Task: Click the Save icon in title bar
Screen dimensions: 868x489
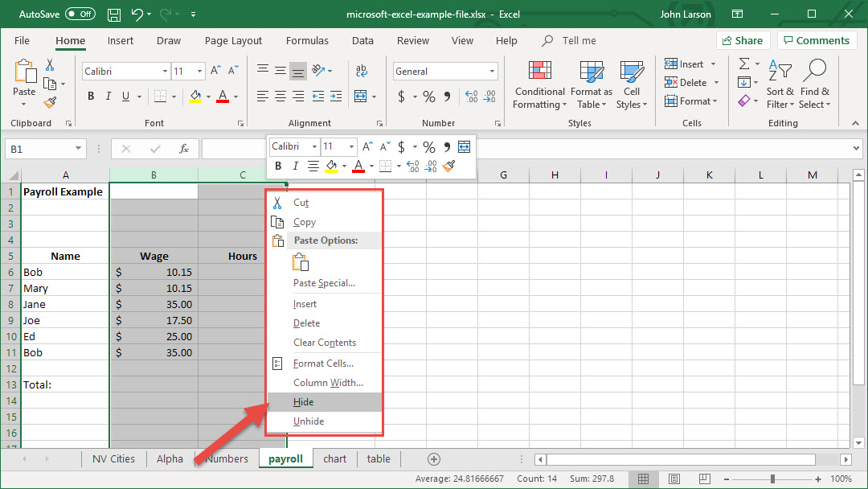Action: [114, 14]
